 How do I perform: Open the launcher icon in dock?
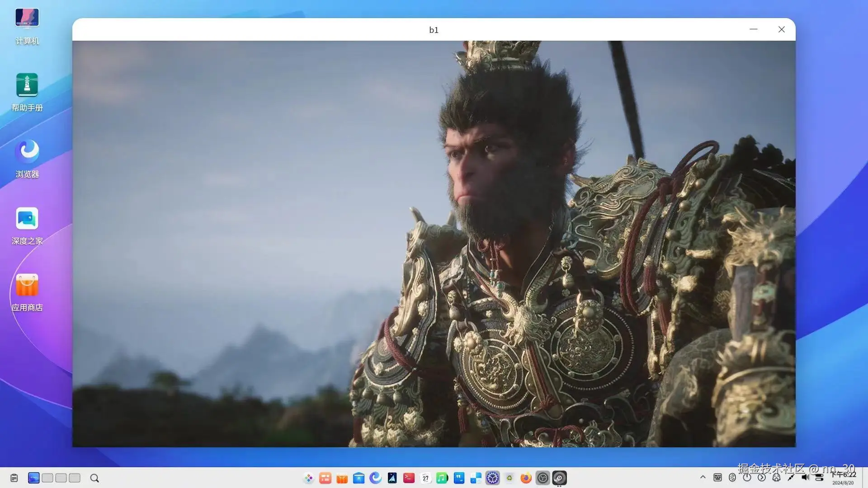(309, 478)
